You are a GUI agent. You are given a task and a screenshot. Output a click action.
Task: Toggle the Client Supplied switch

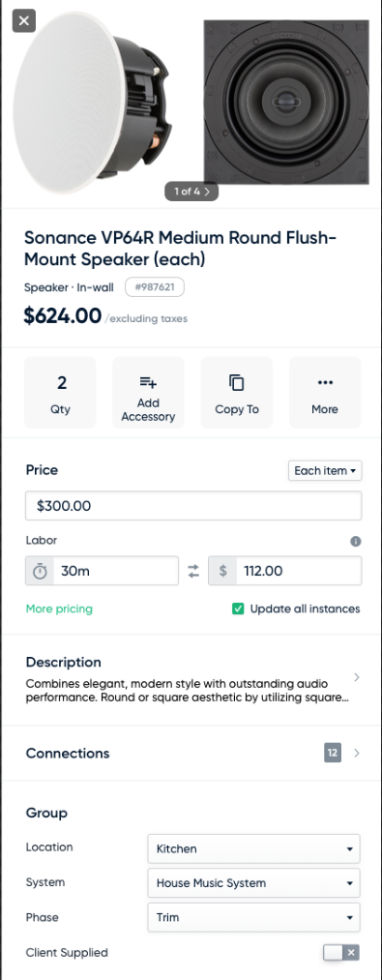341,953
